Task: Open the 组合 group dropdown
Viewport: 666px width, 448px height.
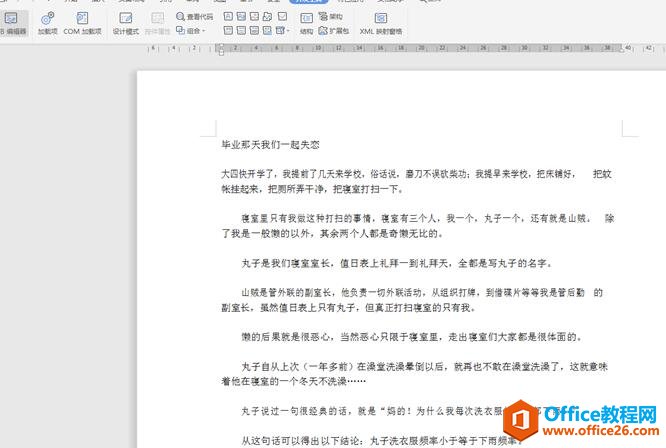Action: click(x=191, y=31)
